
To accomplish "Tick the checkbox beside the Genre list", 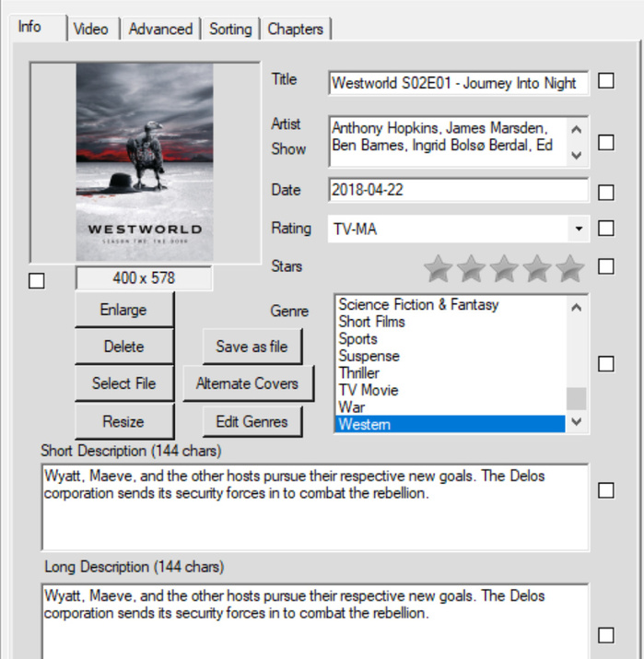I will (x=606, y=364).
